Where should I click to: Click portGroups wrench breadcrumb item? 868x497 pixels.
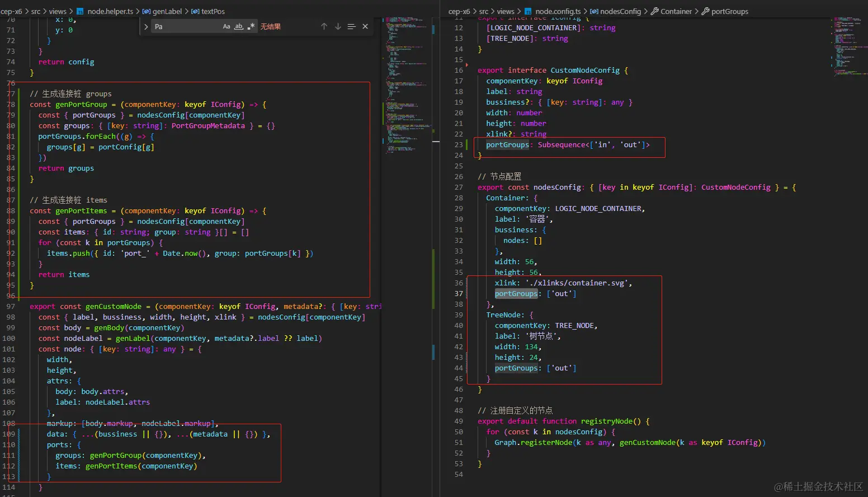(729, 11)
